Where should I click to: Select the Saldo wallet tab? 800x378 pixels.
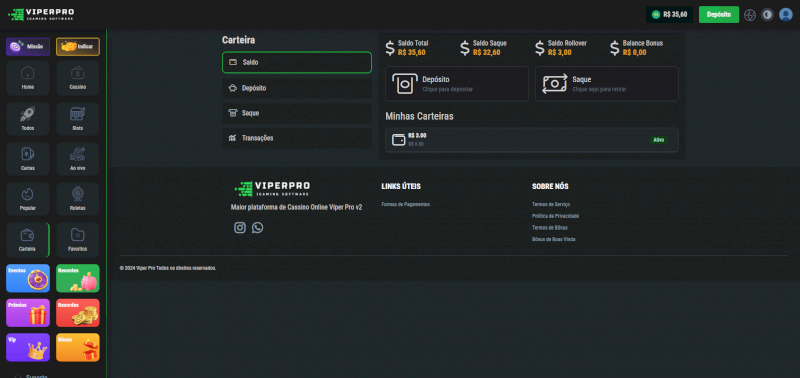coord(297,62)
